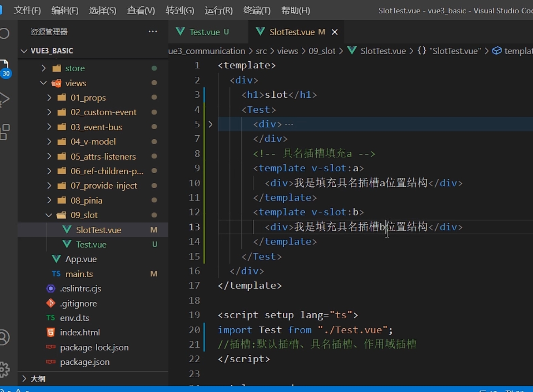Click views in the breadcrumb path
Screen dimensions: 533x392
pyautogui.click(x=287, y=51)
